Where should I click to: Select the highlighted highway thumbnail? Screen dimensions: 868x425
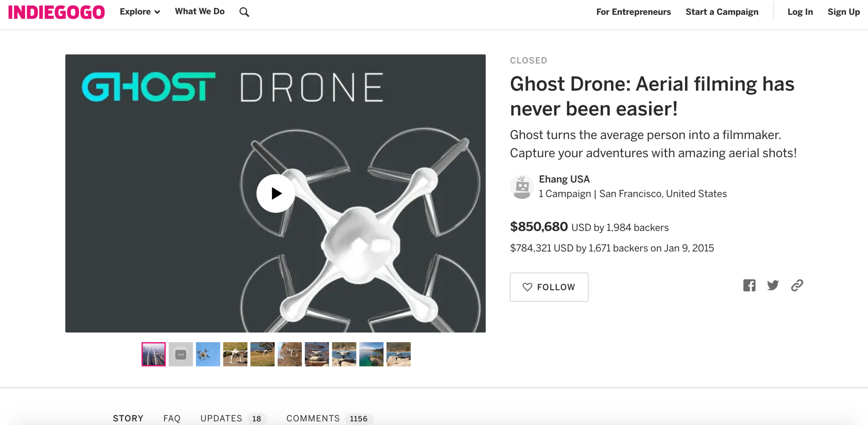153,354
